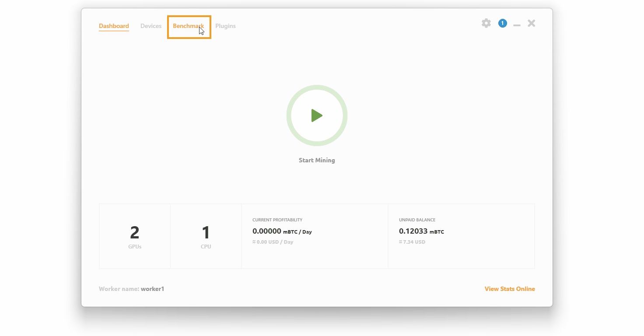Click the gear icon near the window controls
Image resolution: width=644 pixels, height=336 pixels.
click(486, 23)
